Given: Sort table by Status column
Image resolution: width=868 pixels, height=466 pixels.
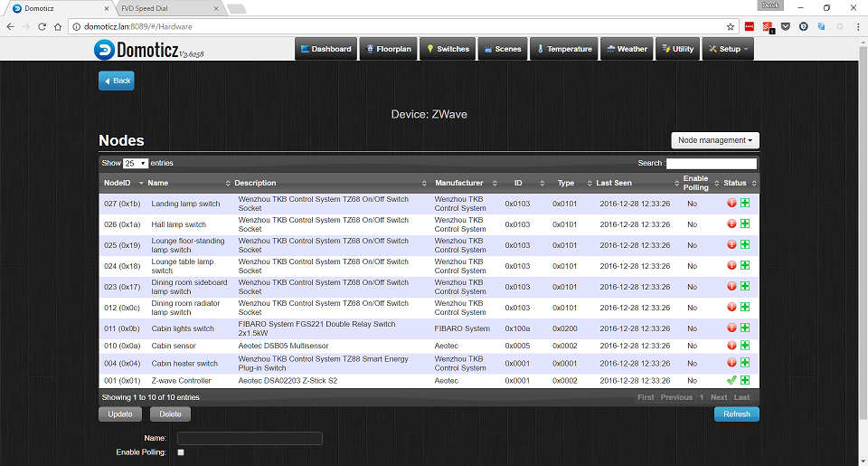Looking at the screenshot, I should click(x=740, y=183).
